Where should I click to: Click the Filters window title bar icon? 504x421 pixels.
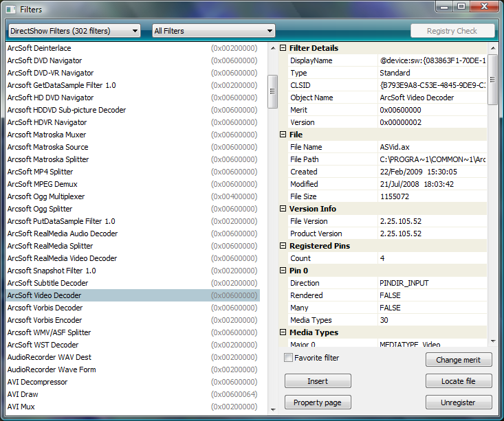click(10, 9)
